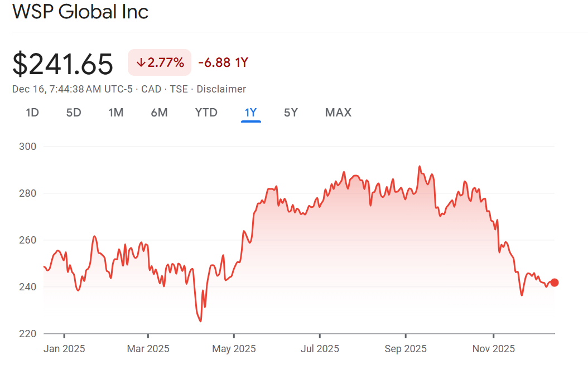Click the $241.65 stock price

point(62,64)
